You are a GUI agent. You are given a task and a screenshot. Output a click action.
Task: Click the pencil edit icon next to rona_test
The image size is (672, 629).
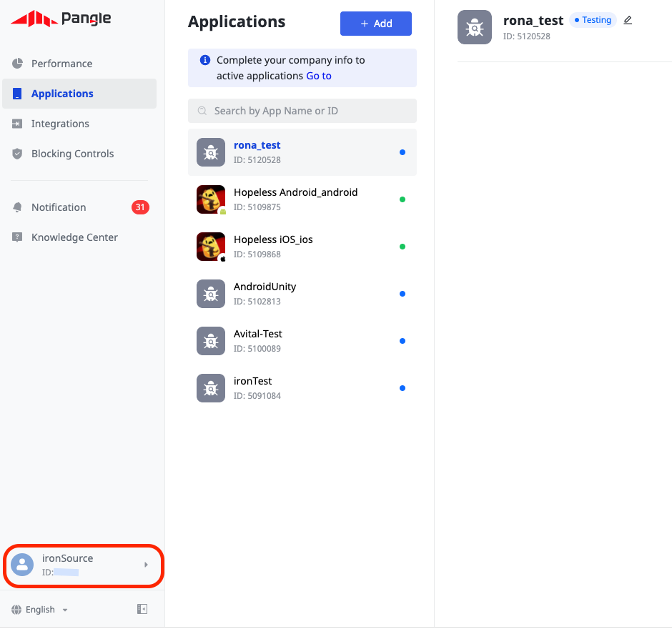pyautogui.click(x=628, y=20)
